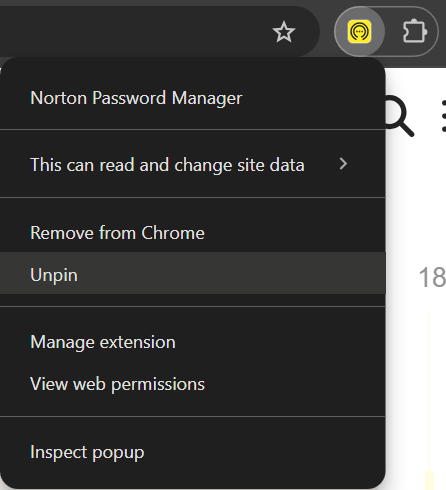Click the "Norton Password Manager" menu header

tap(136, 98)
